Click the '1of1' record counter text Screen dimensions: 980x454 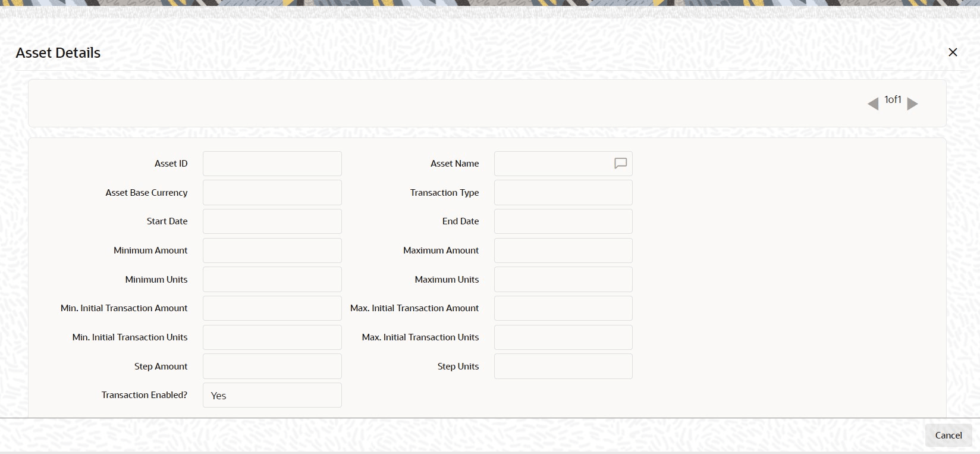[x=893, y=99]
